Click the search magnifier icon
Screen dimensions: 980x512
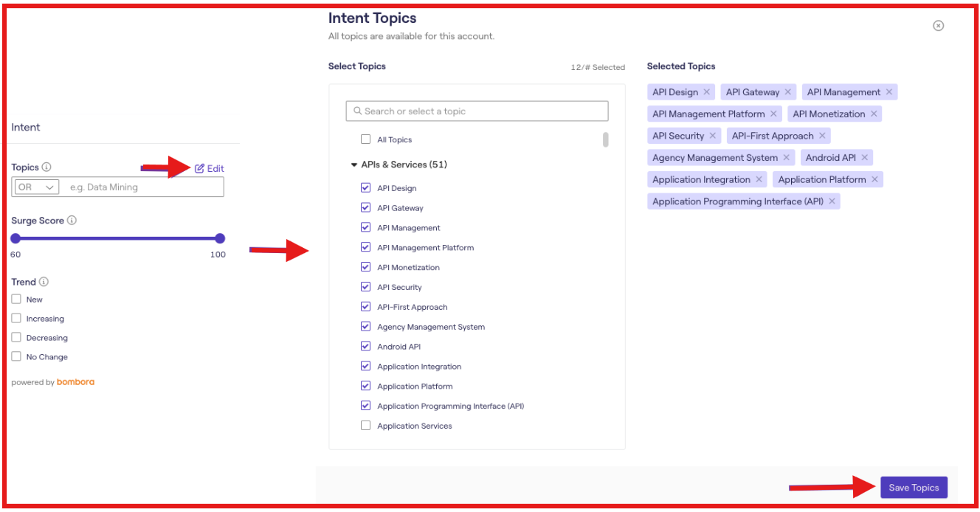click(x=358, y=111)
